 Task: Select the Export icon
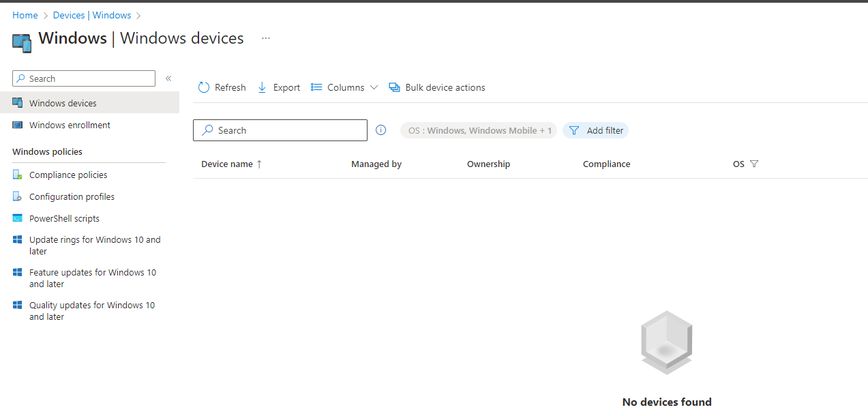262,87
